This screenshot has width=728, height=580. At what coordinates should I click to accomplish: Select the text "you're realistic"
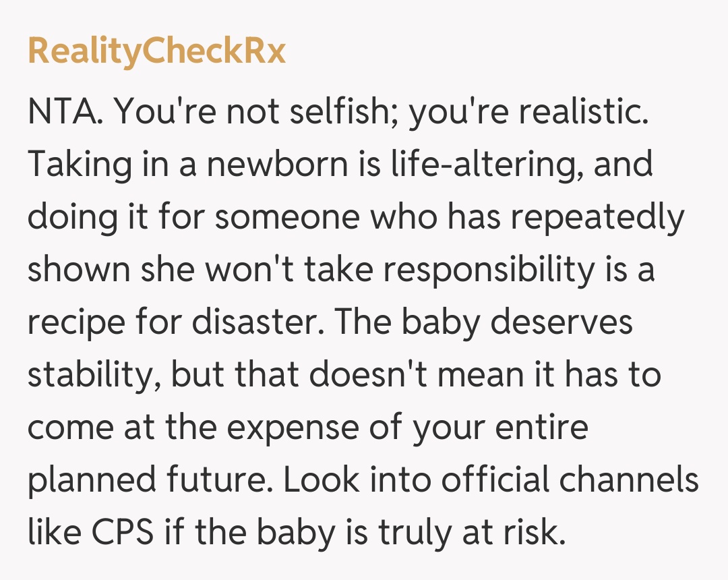pos(528,113)
